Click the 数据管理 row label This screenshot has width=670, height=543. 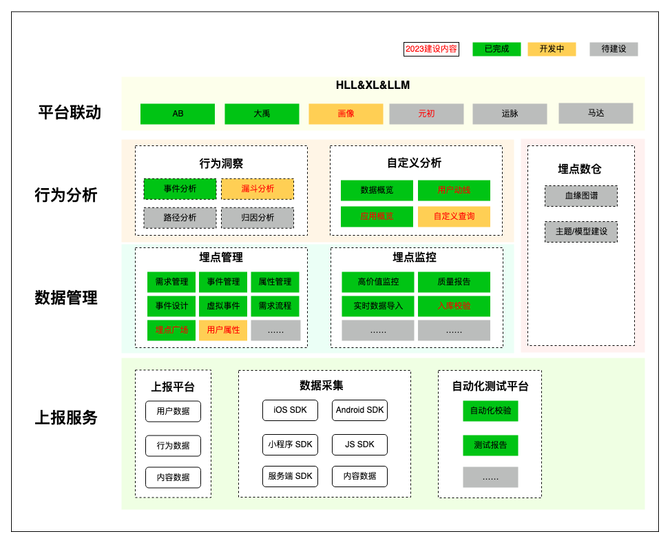click(x=66, y=297)
